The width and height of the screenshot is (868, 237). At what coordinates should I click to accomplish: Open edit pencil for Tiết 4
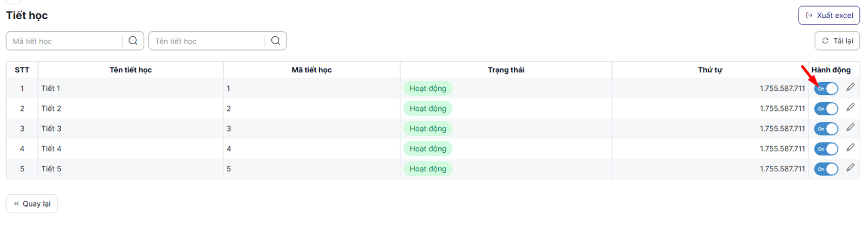(x=850, y=148)
